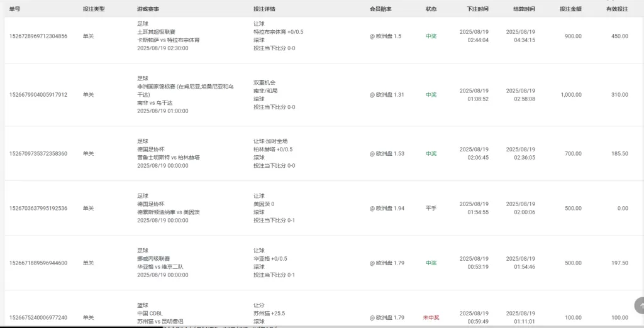Click 单关 in the 土耳其超级联赛 row
Viewport: 644px width, 328px height.
pos(88,36)
